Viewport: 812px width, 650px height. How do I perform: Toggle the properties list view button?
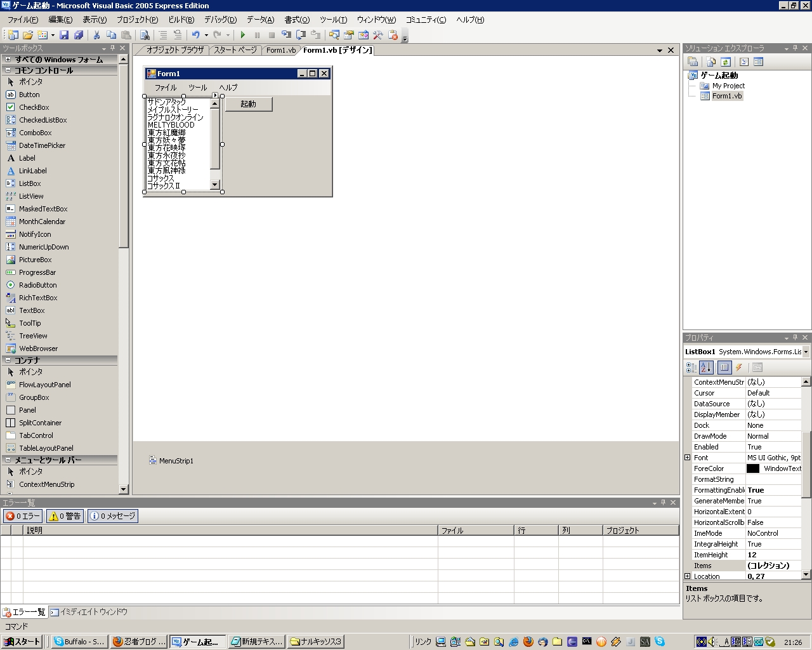724,368
